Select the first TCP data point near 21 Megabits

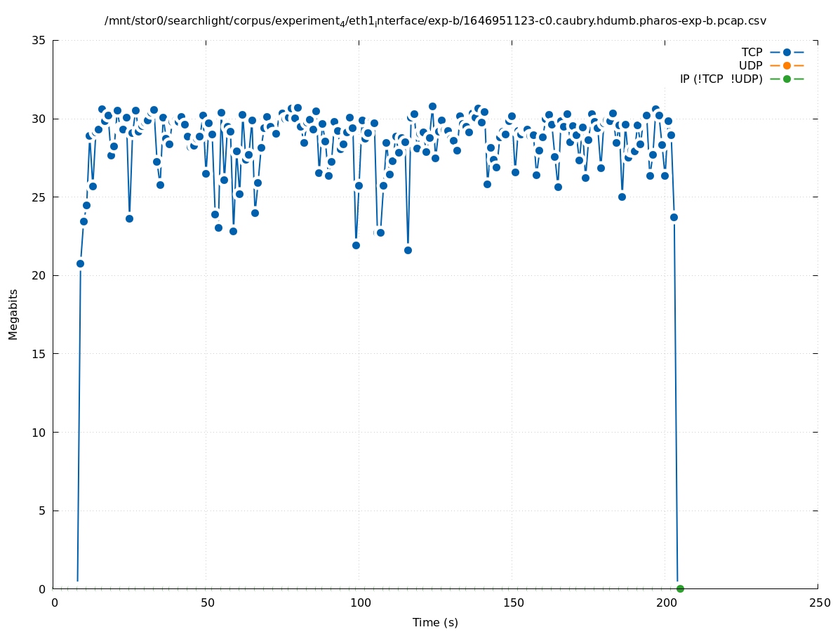[80, 263]
